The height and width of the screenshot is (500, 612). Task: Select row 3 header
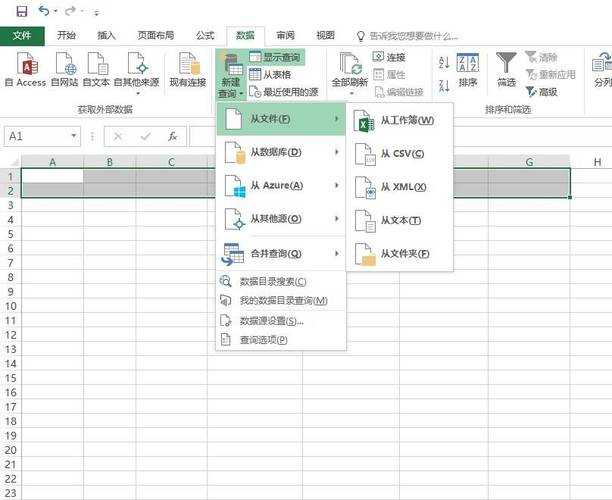click(x=11, y=205)
